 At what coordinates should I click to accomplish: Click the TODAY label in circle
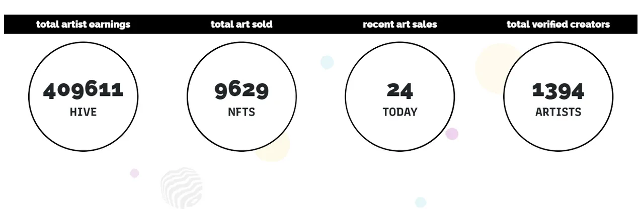click(x=400, y=112)
